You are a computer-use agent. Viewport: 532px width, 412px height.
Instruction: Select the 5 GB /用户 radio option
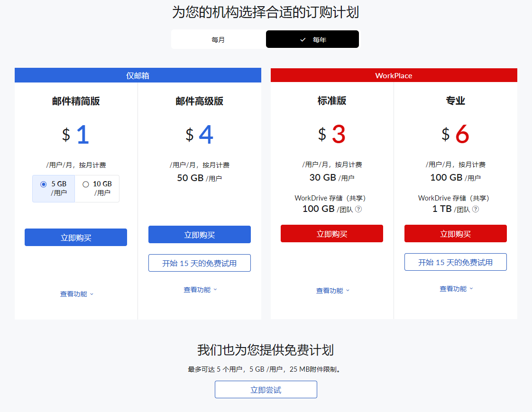(x=44, y=184)
